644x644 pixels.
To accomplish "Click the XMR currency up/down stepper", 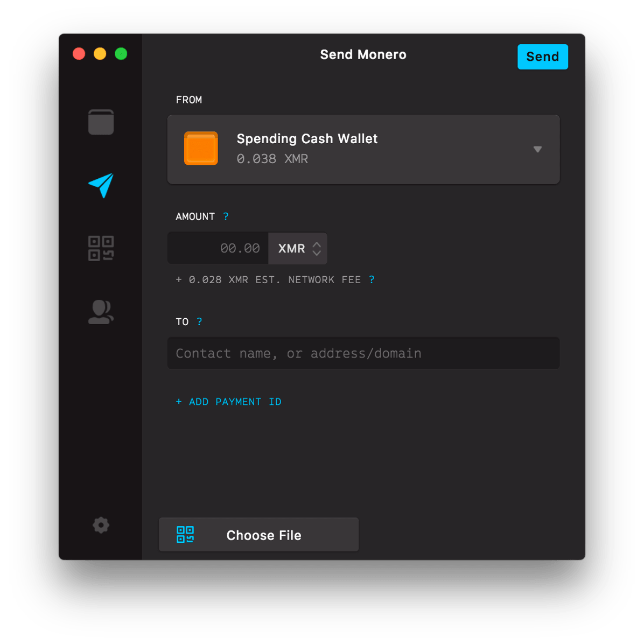I will (316, 248).
